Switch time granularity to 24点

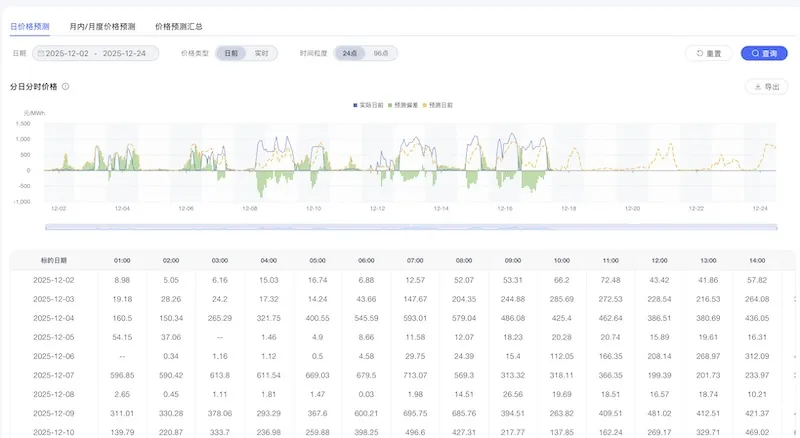pos(349,53)
